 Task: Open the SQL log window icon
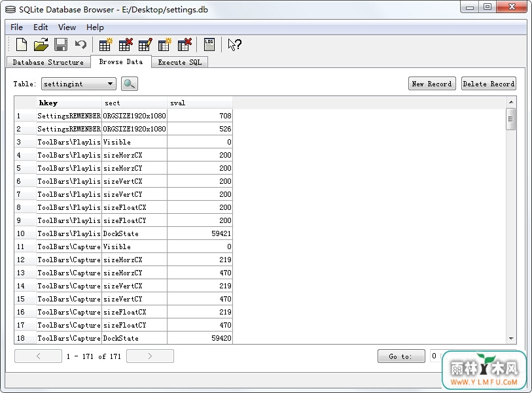point(209,44)
